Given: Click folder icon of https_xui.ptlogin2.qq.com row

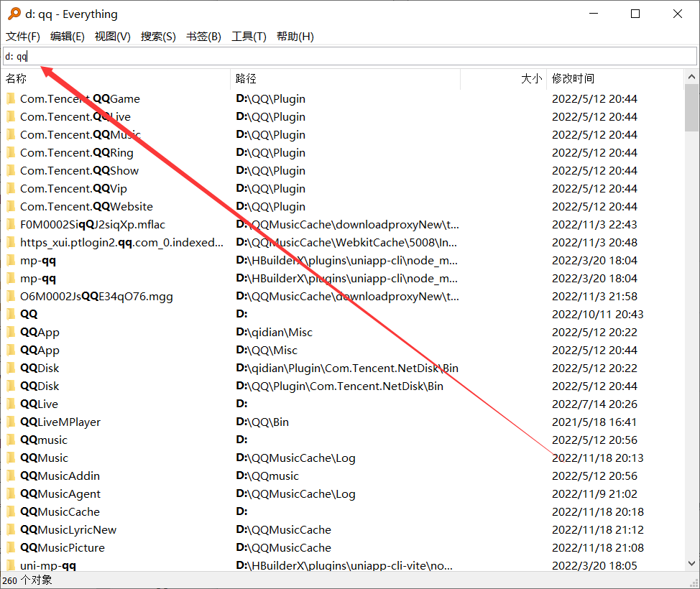Looking at the screenshot, I should 11,242.
